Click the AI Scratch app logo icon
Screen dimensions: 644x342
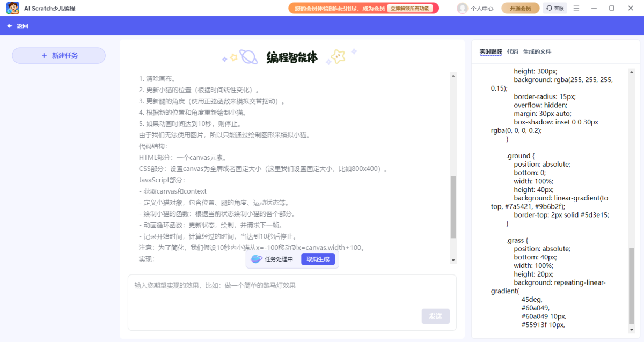tap(13, 8)
